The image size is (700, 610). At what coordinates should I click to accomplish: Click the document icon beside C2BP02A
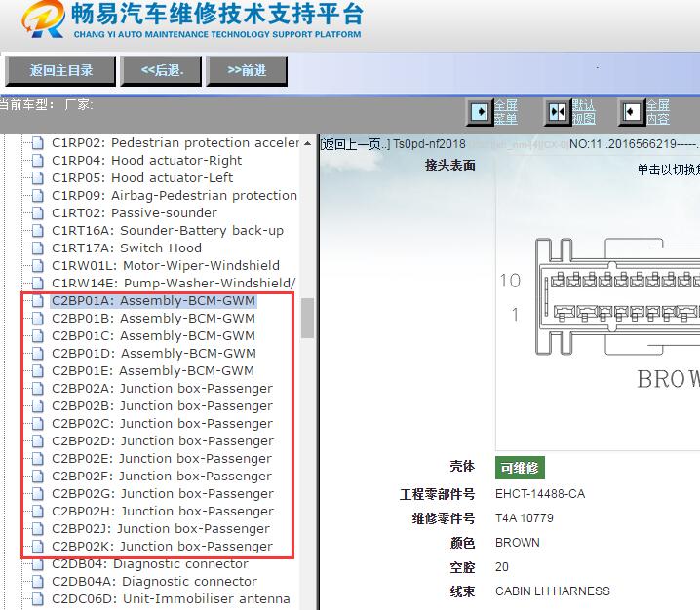point(38,389)
